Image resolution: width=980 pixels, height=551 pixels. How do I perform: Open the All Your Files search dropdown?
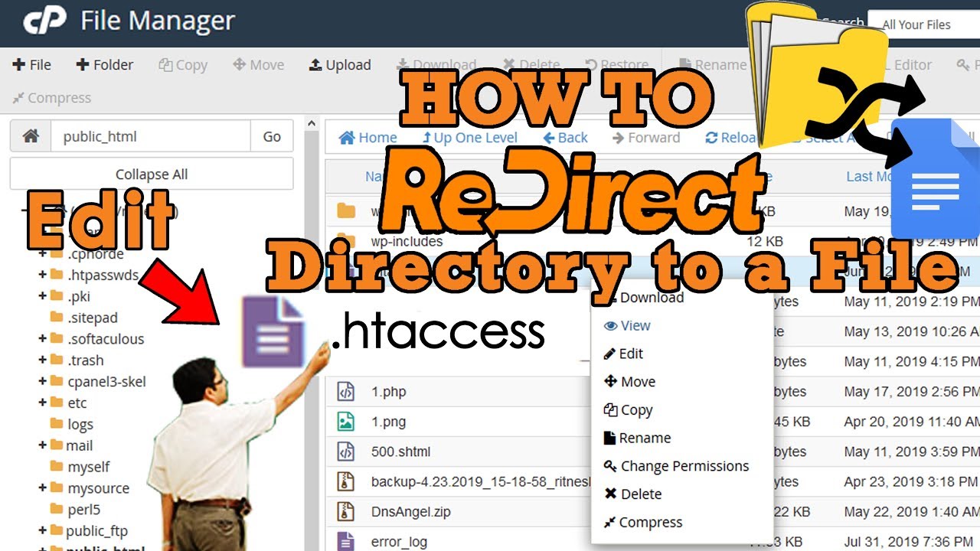[918, 24]
